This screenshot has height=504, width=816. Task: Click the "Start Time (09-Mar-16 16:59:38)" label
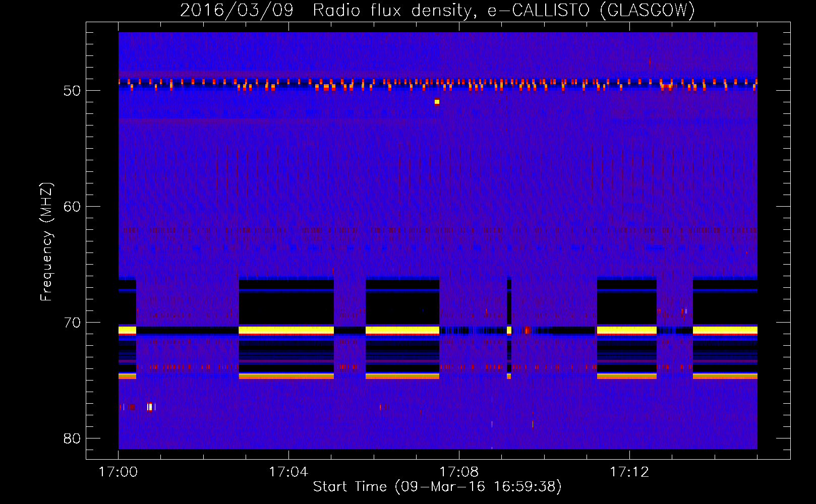tap(437, 487)
